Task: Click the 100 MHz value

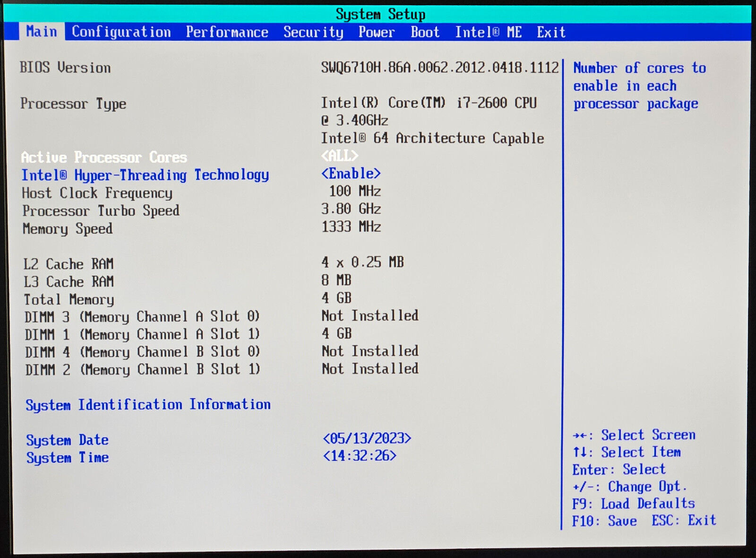Action: click(355, 191)
